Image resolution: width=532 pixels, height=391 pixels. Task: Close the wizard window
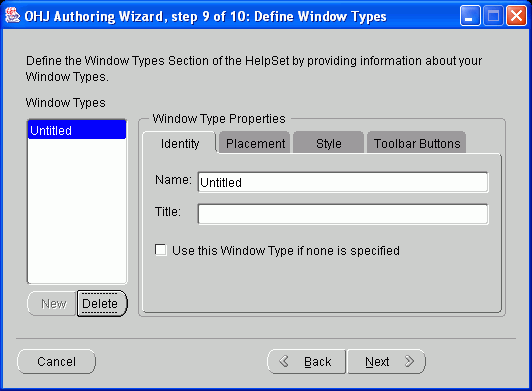click(516, 16)
